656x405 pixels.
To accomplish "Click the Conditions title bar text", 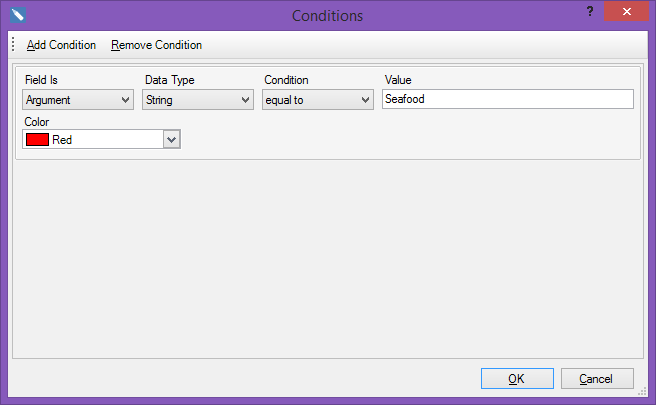I will click(x=327, y=16).
